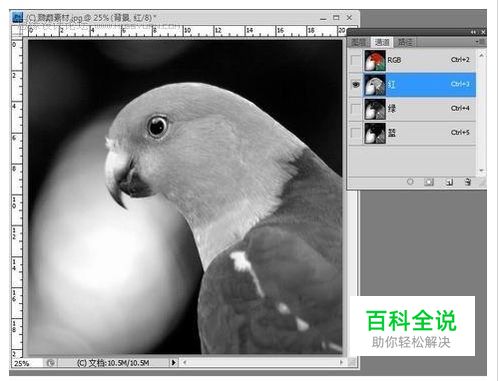Screen dimensions: 500x381
Task: Click the RGB channel name label
Action: 394,60
